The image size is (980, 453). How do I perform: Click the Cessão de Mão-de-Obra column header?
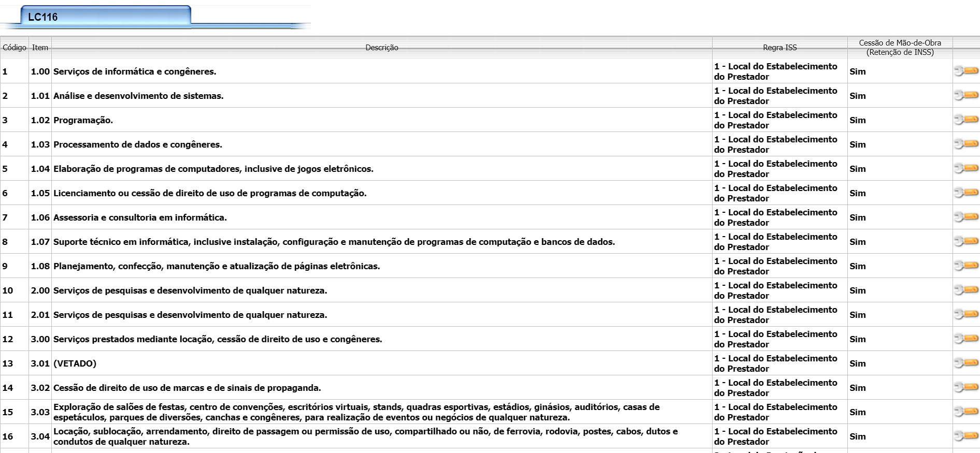coord(900,48)
